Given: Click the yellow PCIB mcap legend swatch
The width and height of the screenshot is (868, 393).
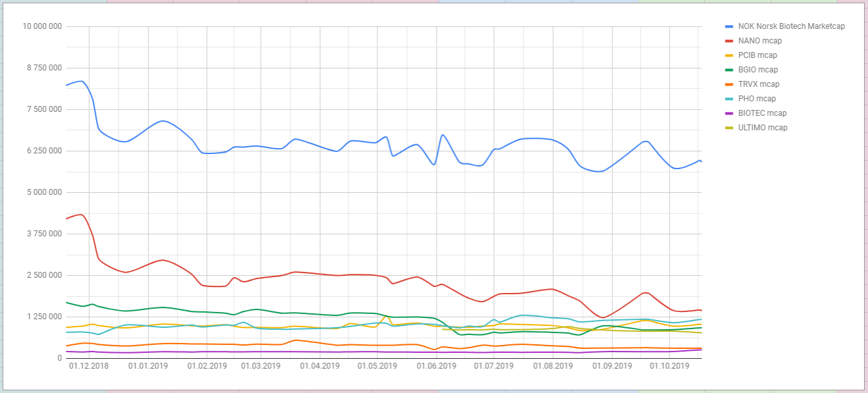Looking at the screenshot, I should [729, 55].
